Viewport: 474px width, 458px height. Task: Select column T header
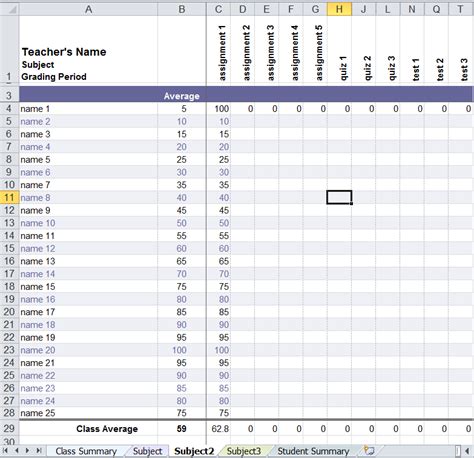click(461, 9)
